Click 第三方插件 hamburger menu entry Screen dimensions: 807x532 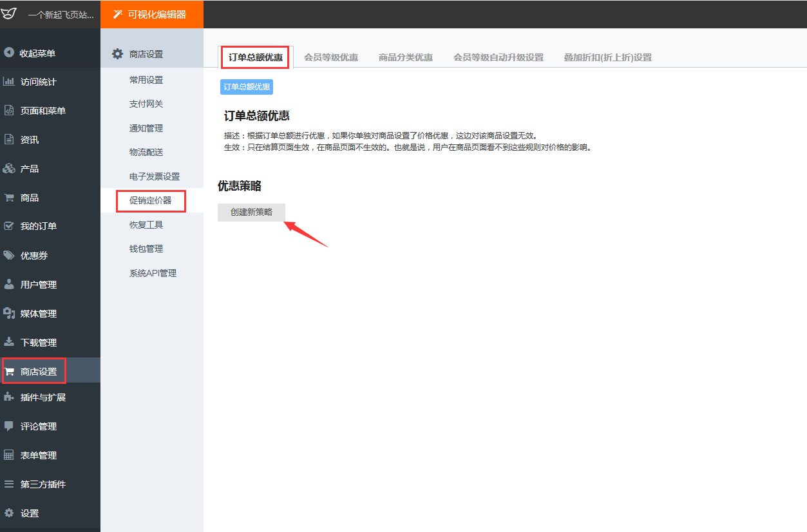(35, 484)
